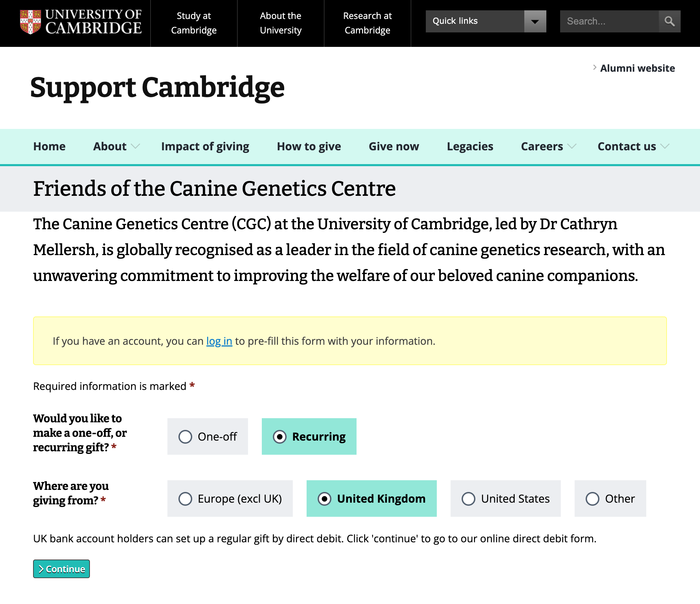The image size is (700, 604).
Task: Expand the About menu chevron
Action: point(136,147)
